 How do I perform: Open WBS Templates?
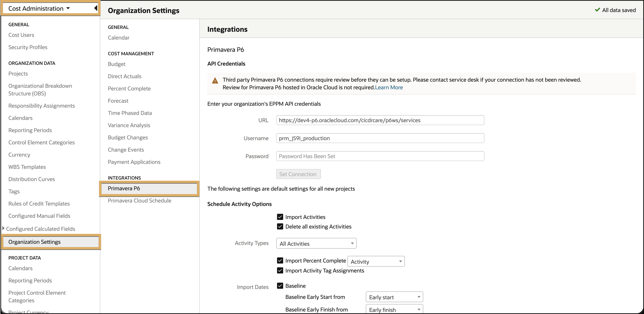click(27, 167)
